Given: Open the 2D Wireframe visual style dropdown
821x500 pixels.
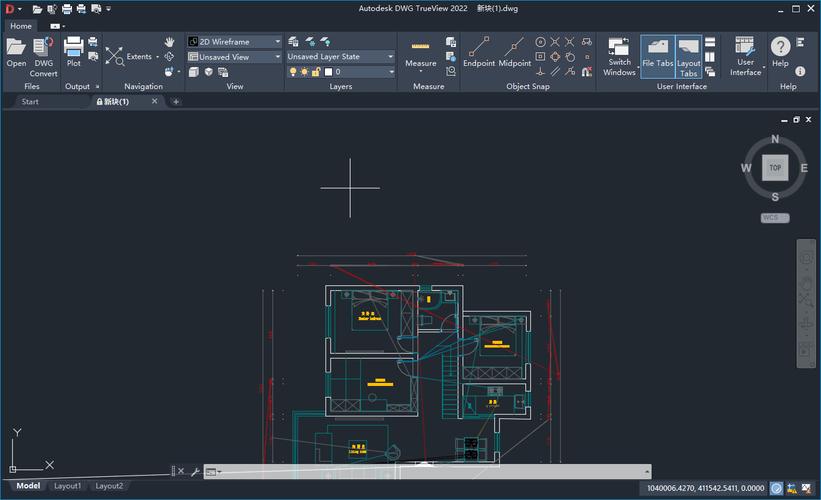Looking at the screenshot, I should point(235,42).
